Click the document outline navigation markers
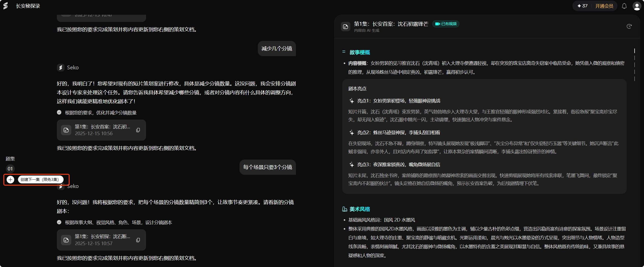The width and height of the screenshot is (644, 267). (634, 65)
